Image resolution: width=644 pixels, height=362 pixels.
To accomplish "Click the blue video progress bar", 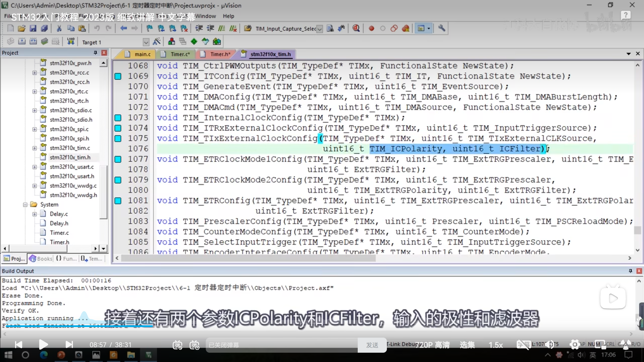I will (x=75, y=326).
